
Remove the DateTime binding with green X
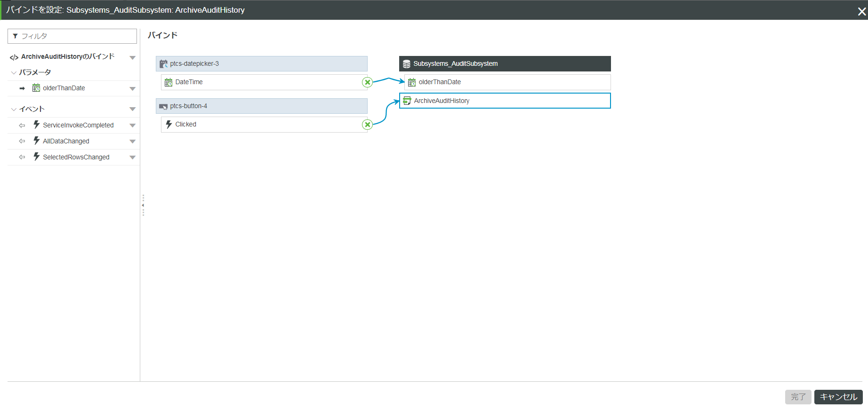pyautogui.click(x=367, y=82)
